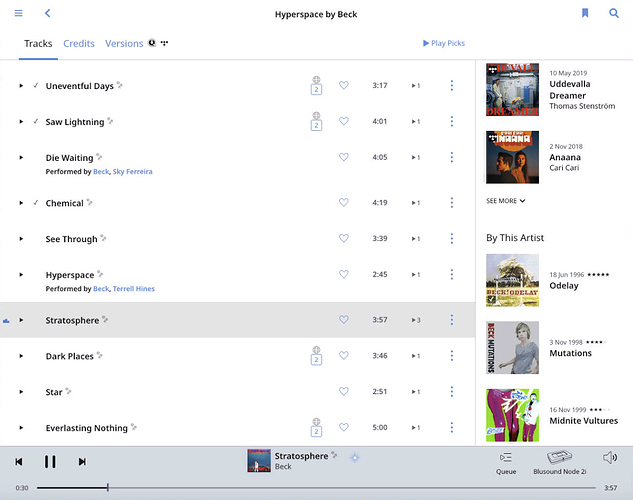This screenshot has width=633, height=500.
Task: Play the Stratosphere row play arrow
Action: click(21, 320)
